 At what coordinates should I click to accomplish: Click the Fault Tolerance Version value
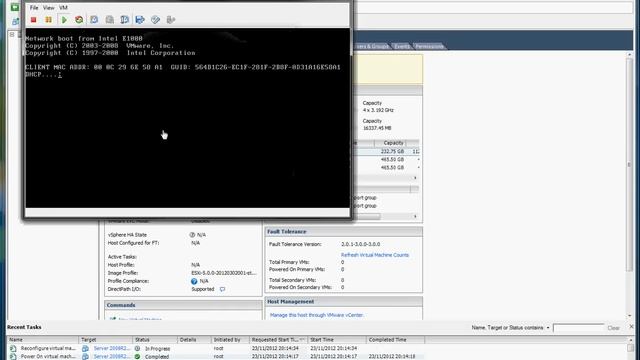[360, 244]
